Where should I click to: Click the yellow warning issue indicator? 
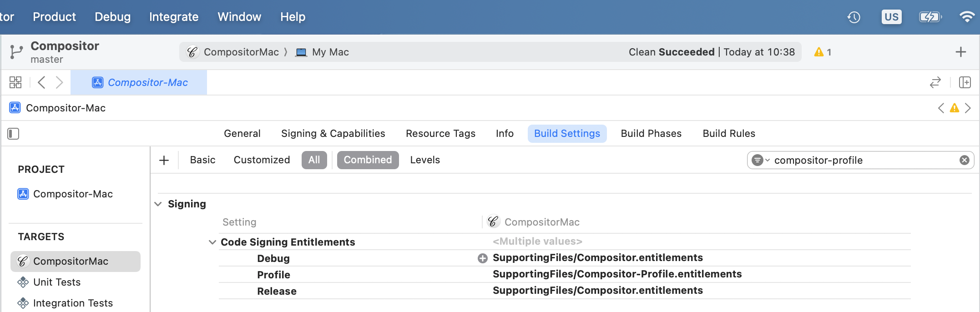click(822, 52)
